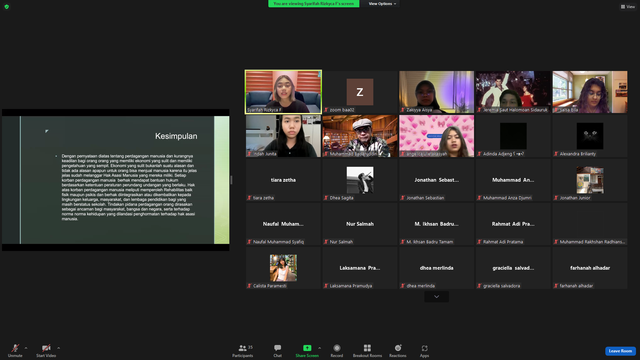Click the 'M. Ikhsan Badru...' name text
Viewport: 640px width, 360px height.
click(436, 224)
